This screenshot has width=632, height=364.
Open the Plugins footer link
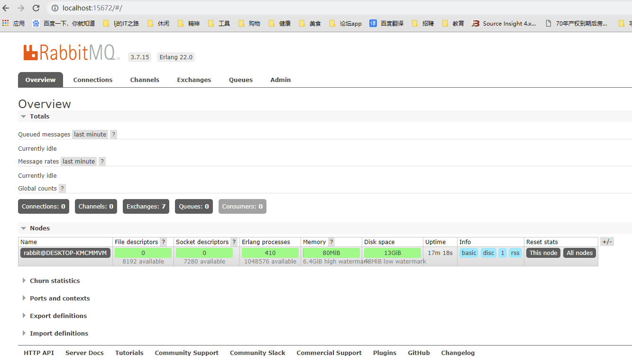(385, 353)
